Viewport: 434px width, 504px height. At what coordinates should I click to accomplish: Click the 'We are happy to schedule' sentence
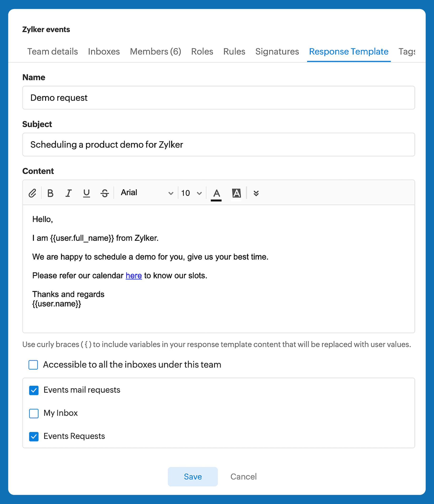tap(150, 257)
